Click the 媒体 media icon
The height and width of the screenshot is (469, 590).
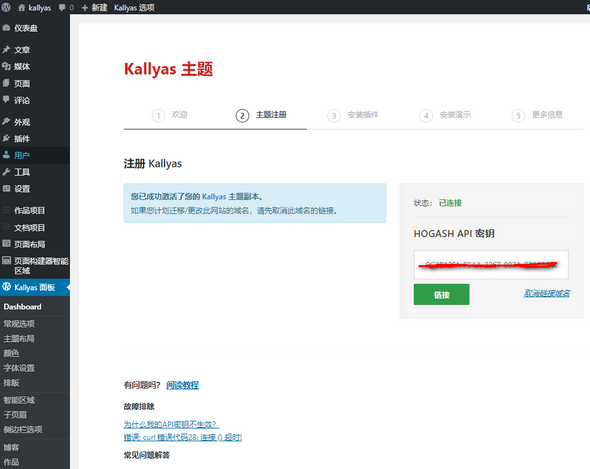click(6, 66)
